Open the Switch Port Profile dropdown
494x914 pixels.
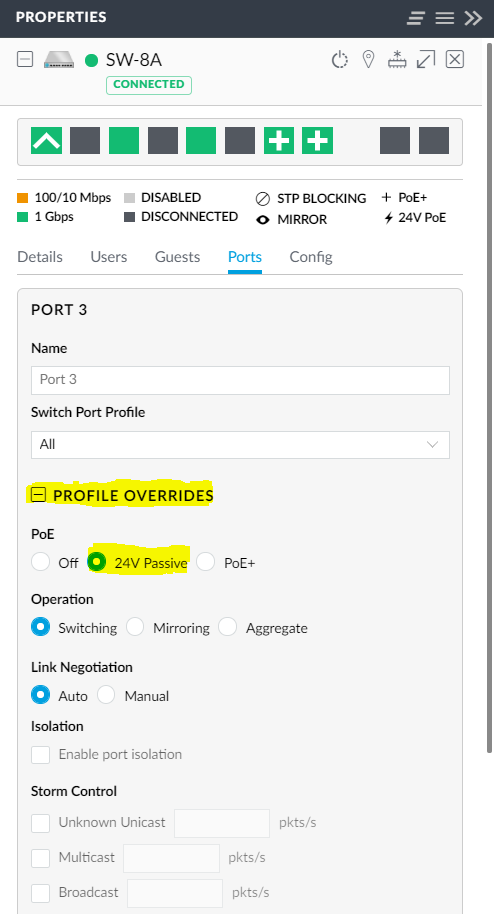[x=240, y=445]
